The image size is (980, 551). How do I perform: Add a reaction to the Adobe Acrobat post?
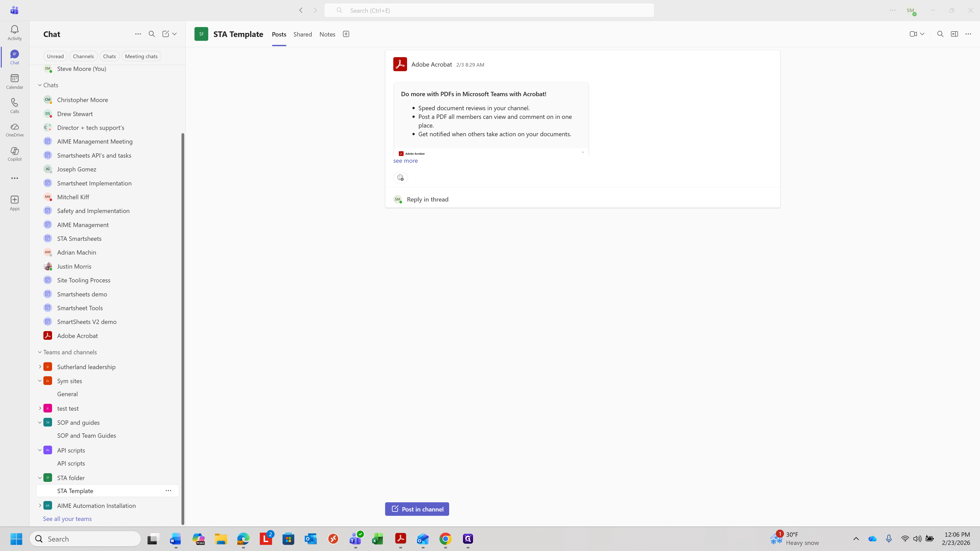pos(400,178)
